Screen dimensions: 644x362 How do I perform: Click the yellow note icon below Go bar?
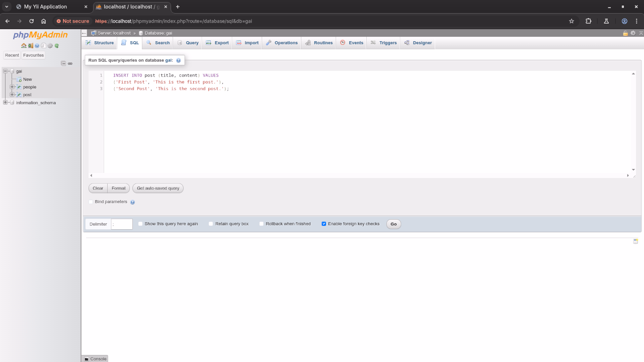[x=635, y=241]
